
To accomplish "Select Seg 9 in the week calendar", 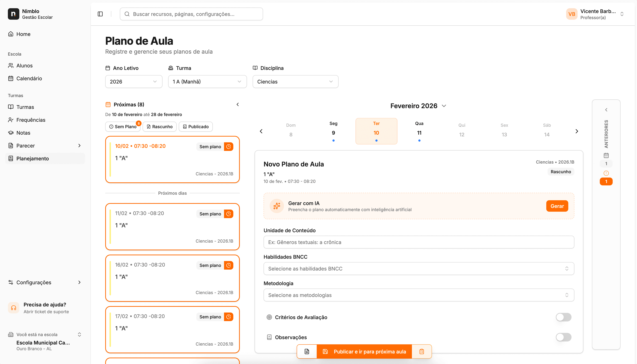I will pos(333,131).
